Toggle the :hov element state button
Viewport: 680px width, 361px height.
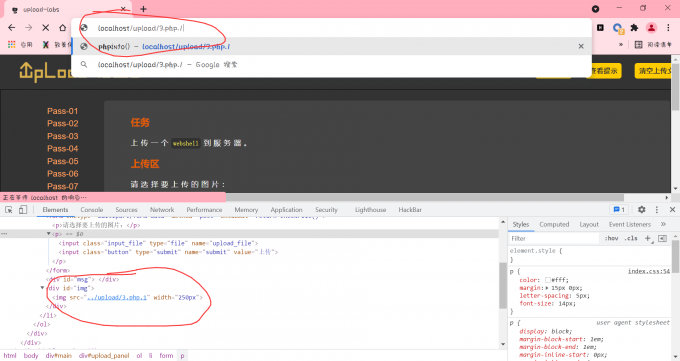(611, 238)
